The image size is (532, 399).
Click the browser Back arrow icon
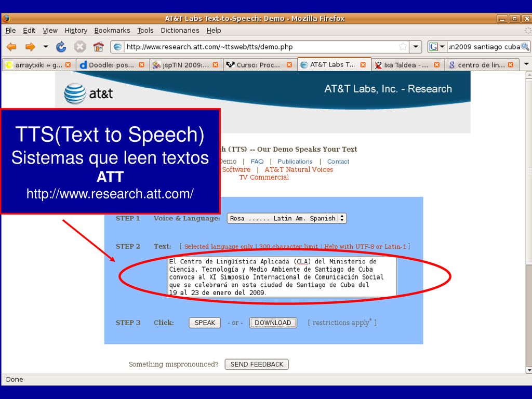click(11, 46)
